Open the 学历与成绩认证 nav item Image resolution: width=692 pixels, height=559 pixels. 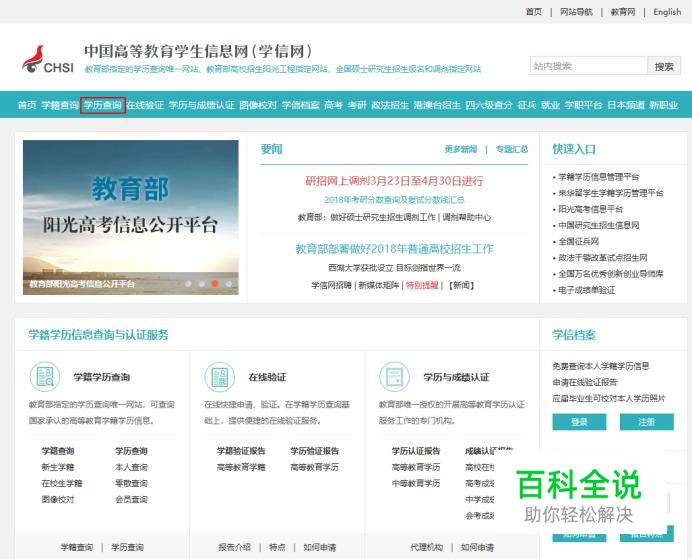coord(201,105)
